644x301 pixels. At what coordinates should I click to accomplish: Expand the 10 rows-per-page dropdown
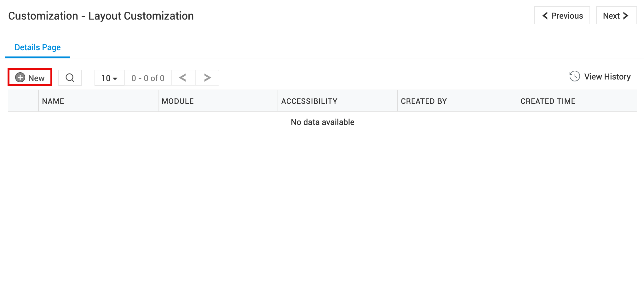tap(109, 78)
